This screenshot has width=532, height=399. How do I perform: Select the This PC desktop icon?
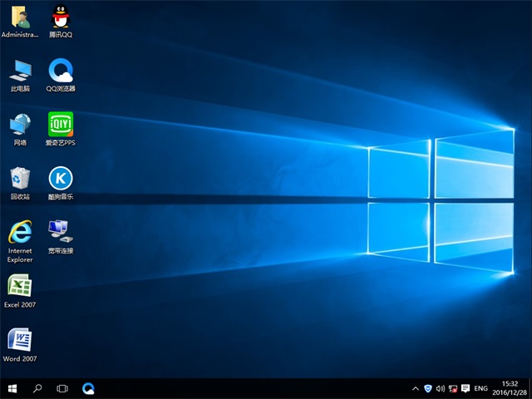[20, 71]
